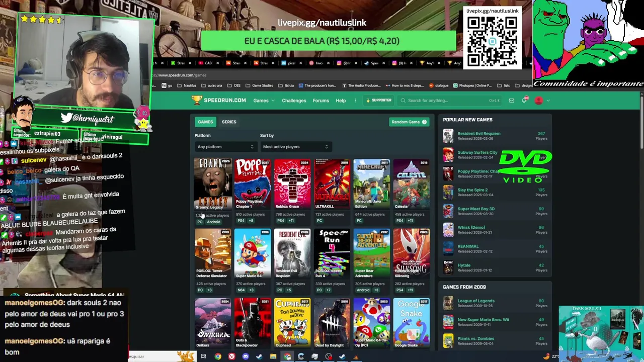644x362 pixels.
Task: Expand the Any platform dropdown
Action: point(226,147)
